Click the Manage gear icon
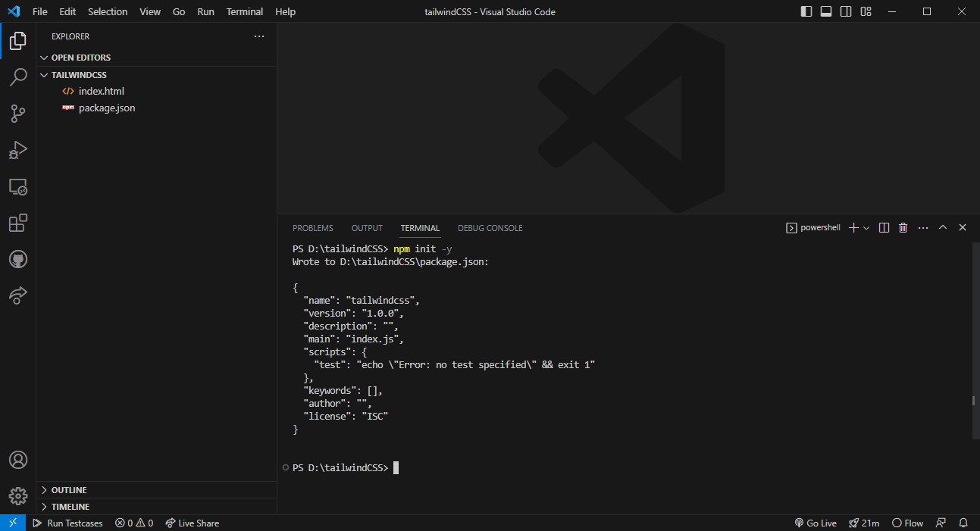980x531 pixels. (18, 495)
